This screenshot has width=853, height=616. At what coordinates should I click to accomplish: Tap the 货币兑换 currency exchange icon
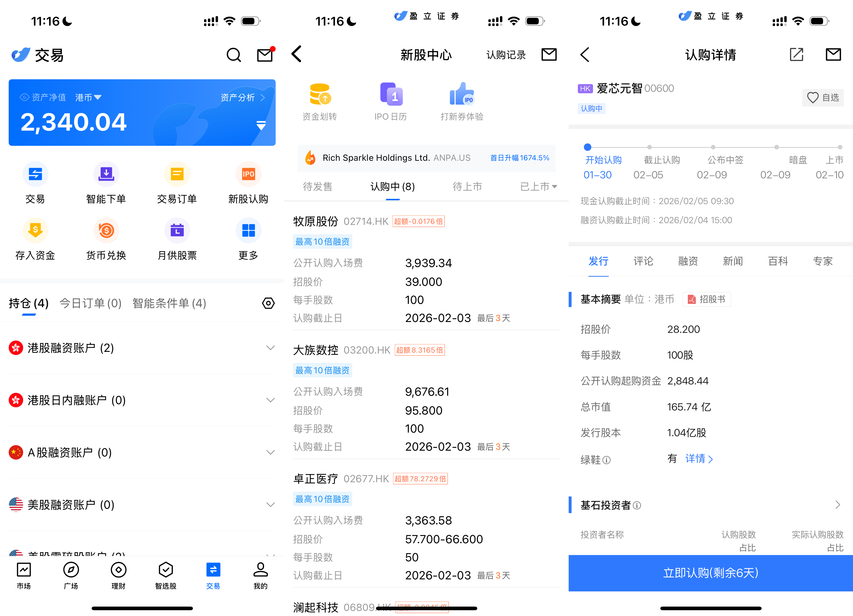[106, 230]
